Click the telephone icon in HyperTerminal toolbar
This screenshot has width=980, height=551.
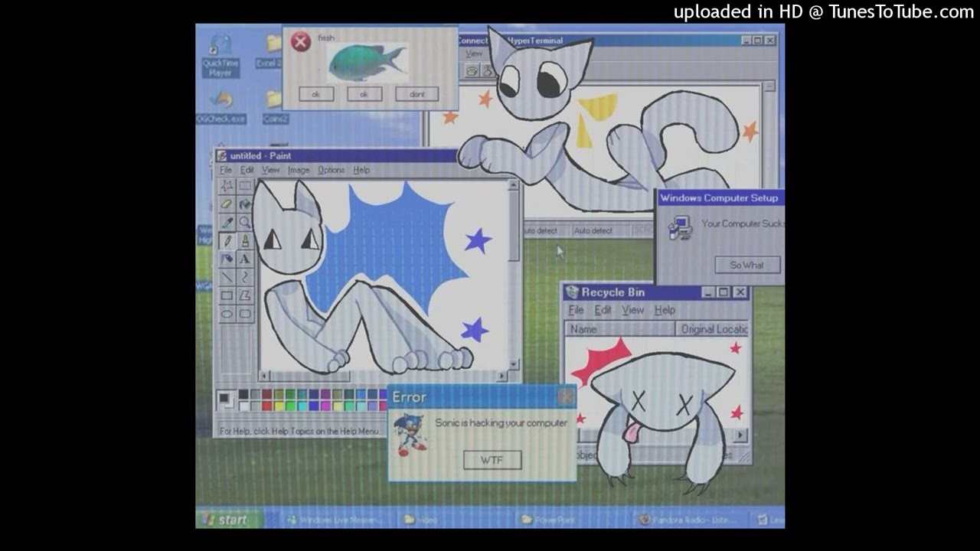click(x=472, y=70)
